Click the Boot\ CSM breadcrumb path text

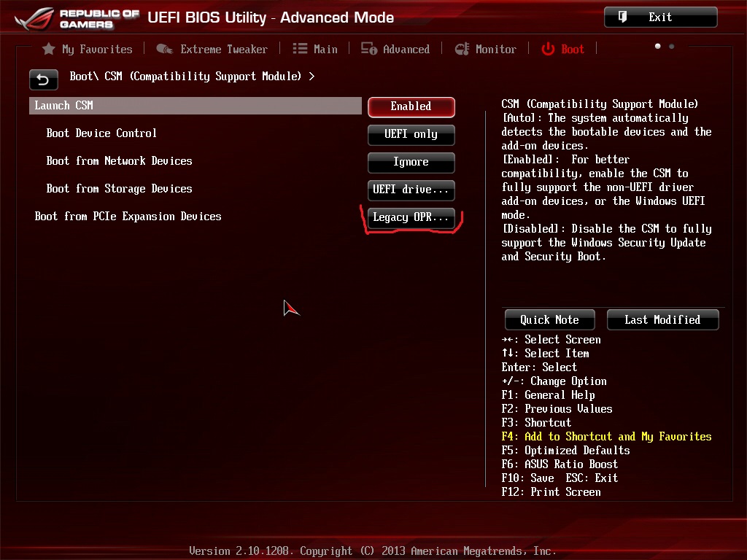(185, 76)
